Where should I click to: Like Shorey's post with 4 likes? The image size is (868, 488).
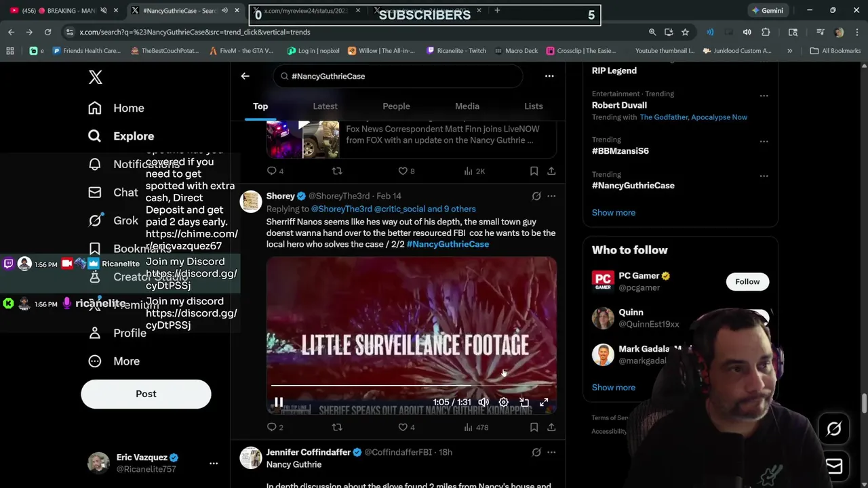point(407,427)
